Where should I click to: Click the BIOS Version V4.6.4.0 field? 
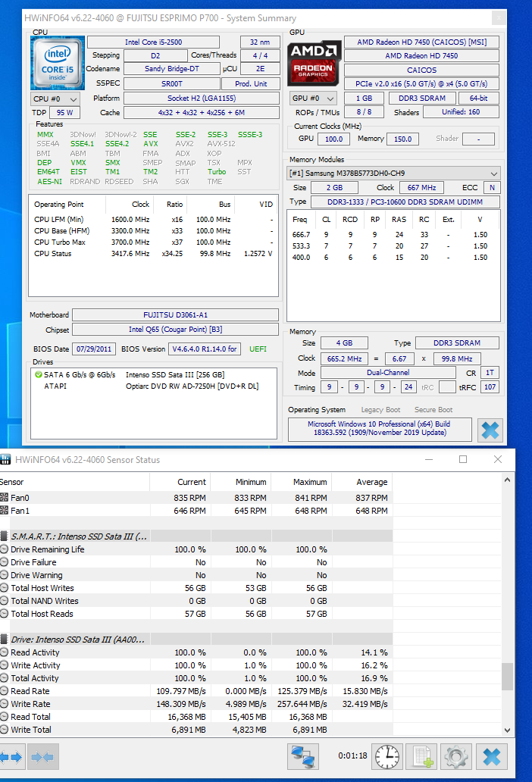(205, 349)
